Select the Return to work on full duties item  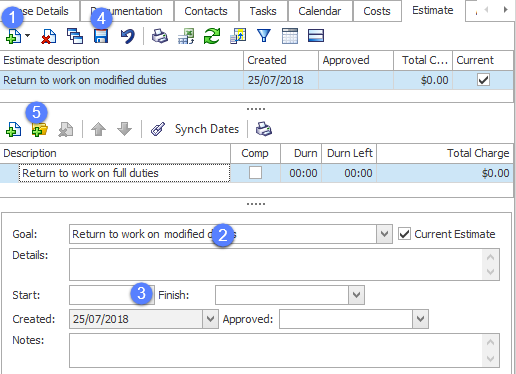(x=124, y=173)
